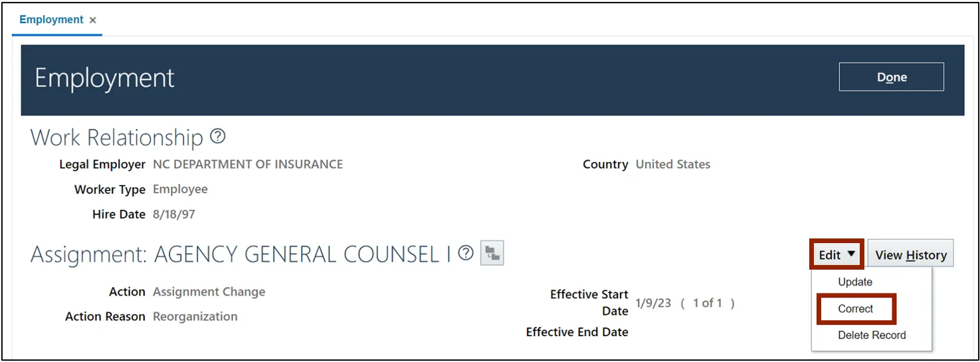Image resolution: width=980 pixels, height=362 pixels.
Task: Click the 1 of 1 record indicator
Action: tap(708, 304)
